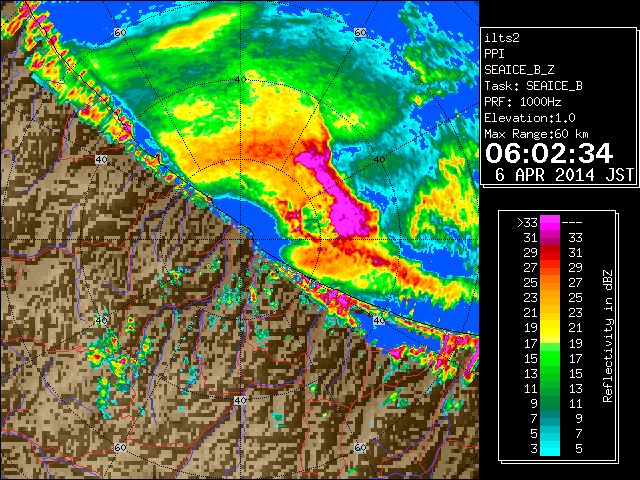The width and height of the screenshot is (640, 480).
Task: Pick the teal 7–9 dBZ legend swatch
Action: coord(550,418)
